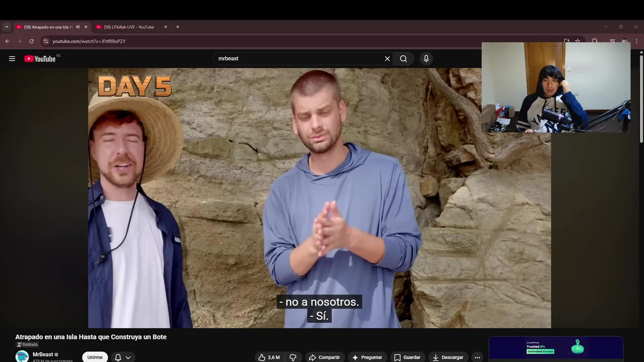Open Chrome three-dot menu

(x=637, y=41)
